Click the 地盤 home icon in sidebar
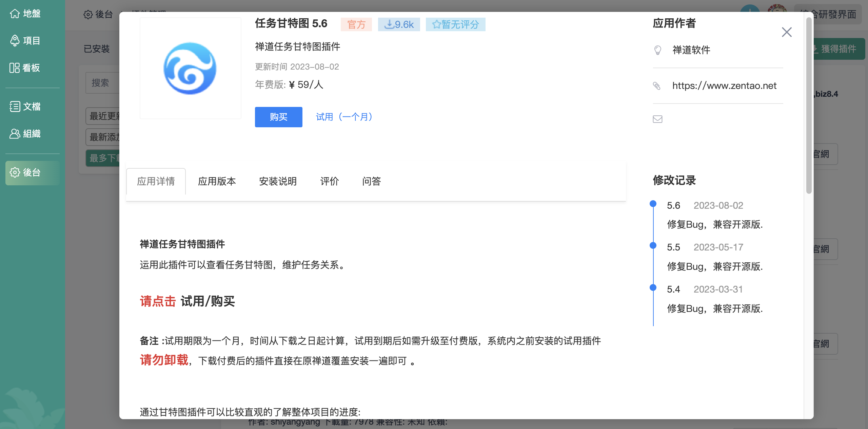This screenshot has width=868, height=429. (x=15, y=14)
